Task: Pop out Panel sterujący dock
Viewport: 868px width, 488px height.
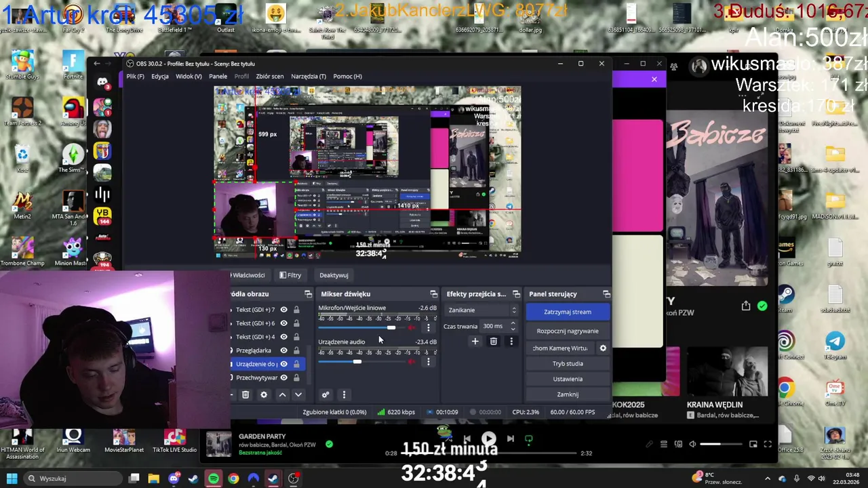Action: (607, 294)
